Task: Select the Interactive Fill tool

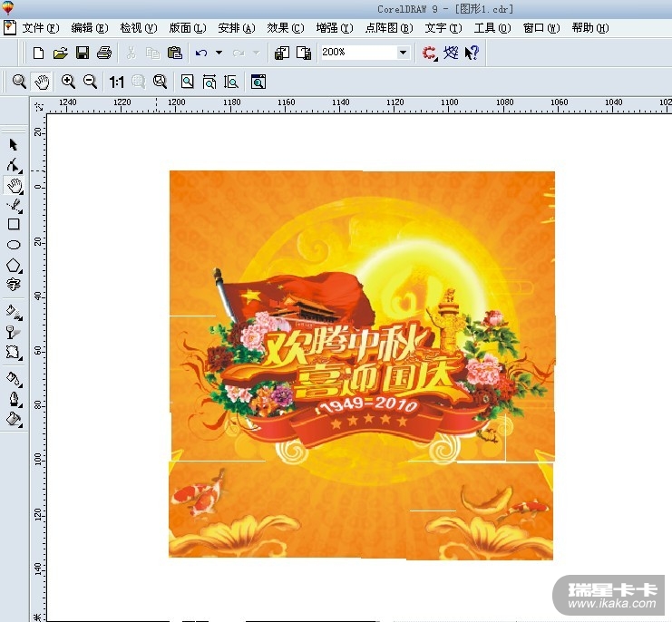Action: 15,312
